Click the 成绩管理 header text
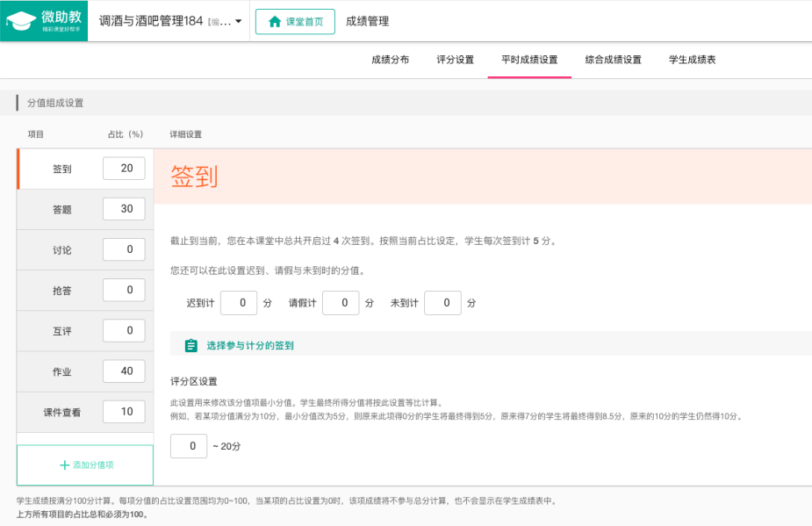The height and width of the screenshot is (526, 812). 367,21
